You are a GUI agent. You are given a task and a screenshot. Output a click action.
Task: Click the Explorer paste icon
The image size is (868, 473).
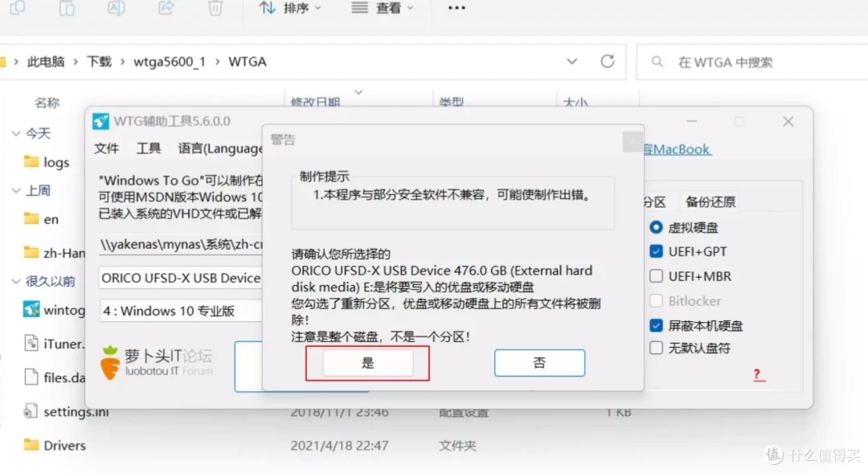click(x=67, y=8)
